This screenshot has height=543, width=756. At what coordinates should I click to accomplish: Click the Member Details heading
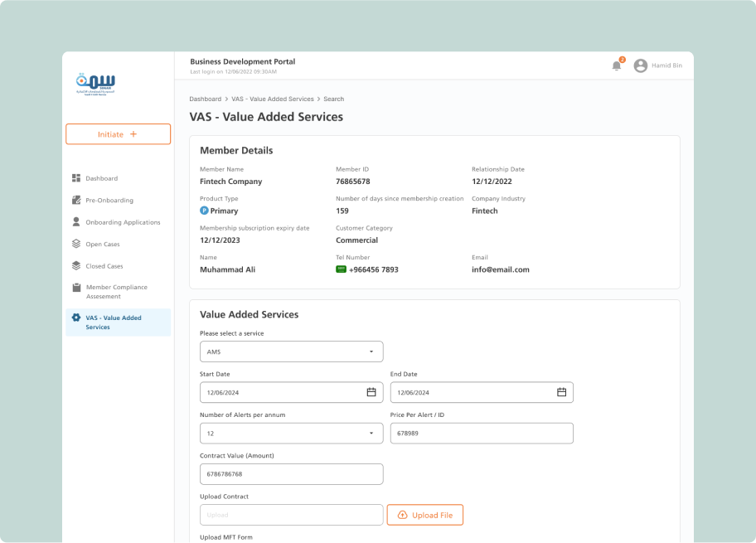coord(236,150)
